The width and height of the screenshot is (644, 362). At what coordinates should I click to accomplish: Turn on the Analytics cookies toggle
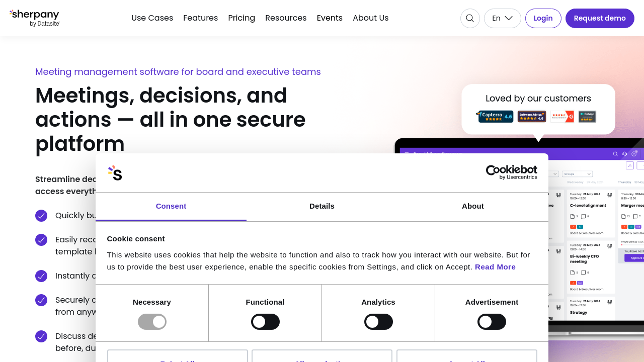point(378,322)
